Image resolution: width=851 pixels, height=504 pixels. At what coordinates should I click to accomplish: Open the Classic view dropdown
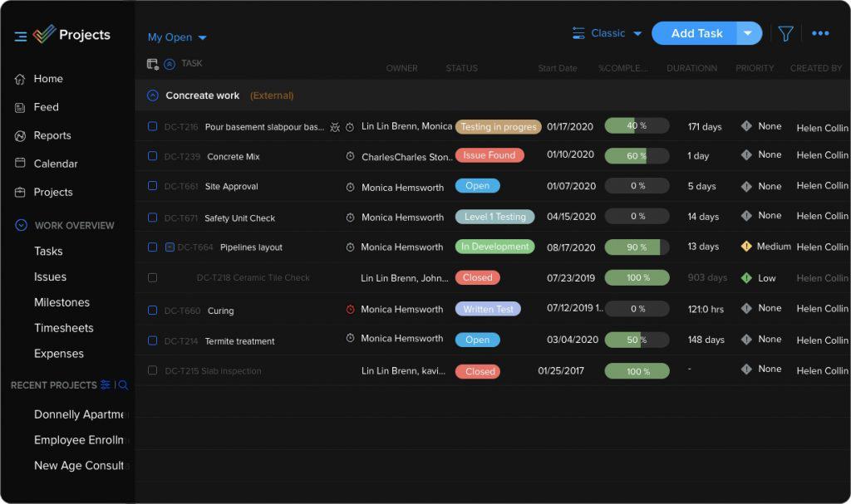pos(608,34)
